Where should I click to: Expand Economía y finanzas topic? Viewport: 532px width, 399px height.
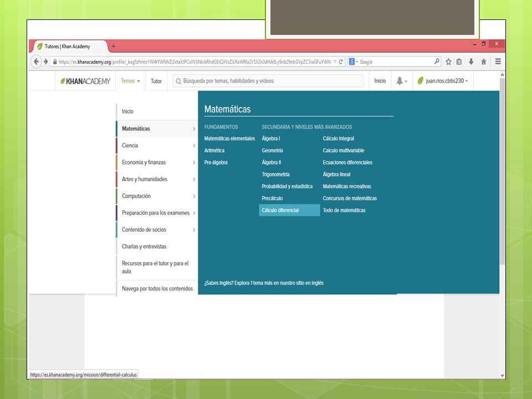157,162
